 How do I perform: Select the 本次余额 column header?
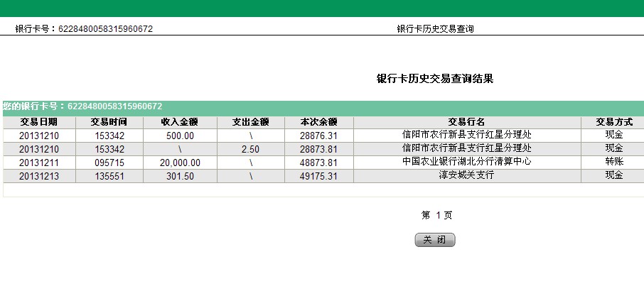coord(318,122)
